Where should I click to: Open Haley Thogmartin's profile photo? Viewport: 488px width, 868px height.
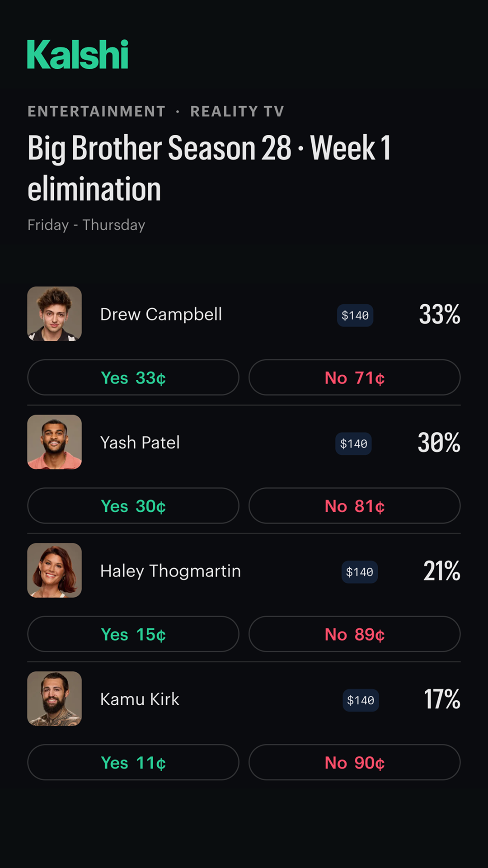click(55, 571)
